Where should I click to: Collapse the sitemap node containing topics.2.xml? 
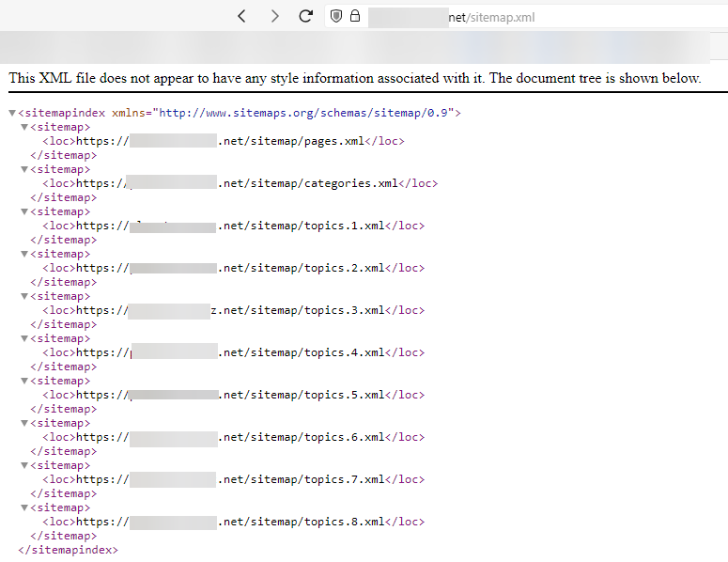click(x=24, y=254)
